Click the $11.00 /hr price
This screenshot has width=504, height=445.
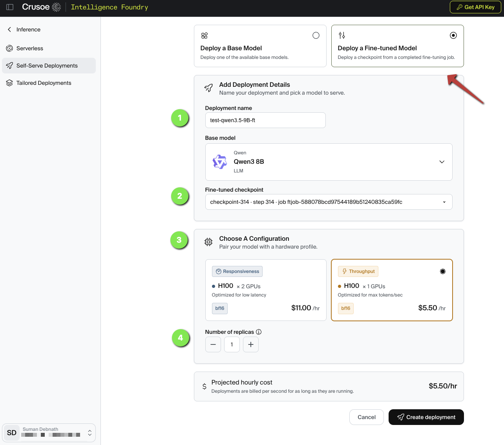point(305,308)
